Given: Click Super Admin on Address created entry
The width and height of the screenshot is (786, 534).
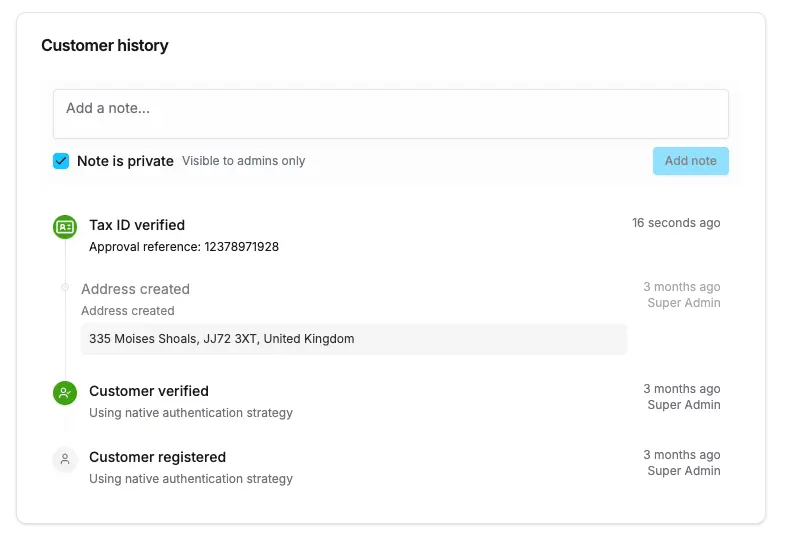Looking at the screenshot, I should pos(683,303).
